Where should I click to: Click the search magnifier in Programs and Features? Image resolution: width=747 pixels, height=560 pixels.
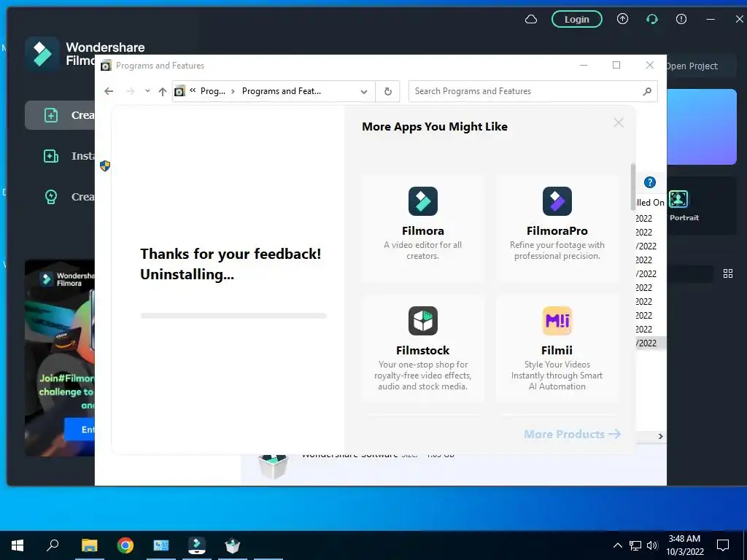(x=647, y=91)
